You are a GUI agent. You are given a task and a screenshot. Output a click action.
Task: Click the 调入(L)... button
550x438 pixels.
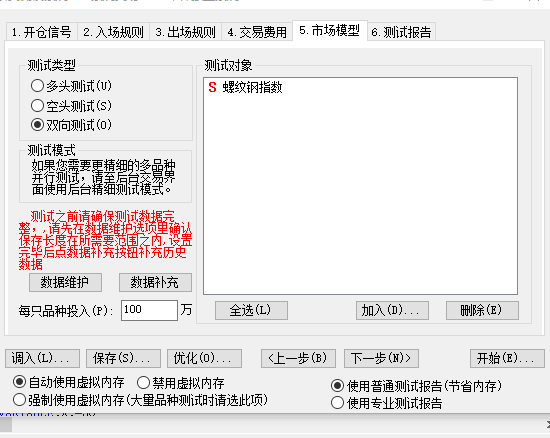[42, 358]
